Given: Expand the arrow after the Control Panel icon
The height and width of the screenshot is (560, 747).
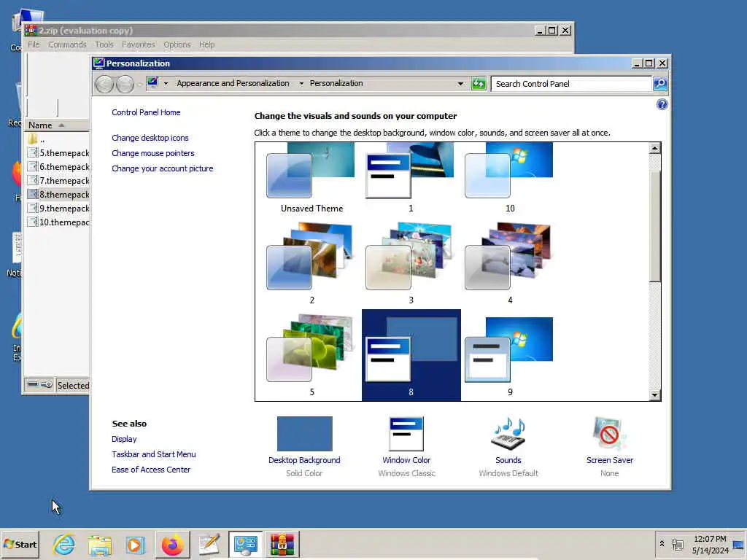Looking at the screenshot, I should [x=166, y=83].
